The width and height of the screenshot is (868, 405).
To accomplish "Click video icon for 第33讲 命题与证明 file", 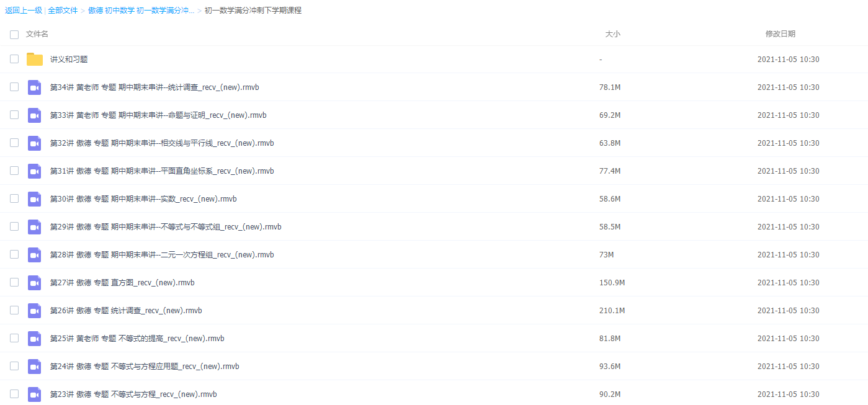I will [x=35, y=115].
